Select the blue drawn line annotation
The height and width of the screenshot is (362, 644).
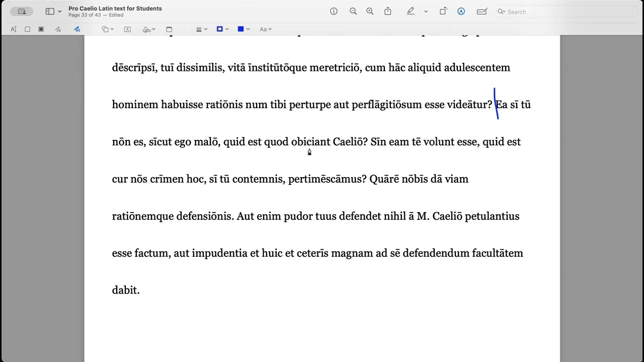coord(496,103)
